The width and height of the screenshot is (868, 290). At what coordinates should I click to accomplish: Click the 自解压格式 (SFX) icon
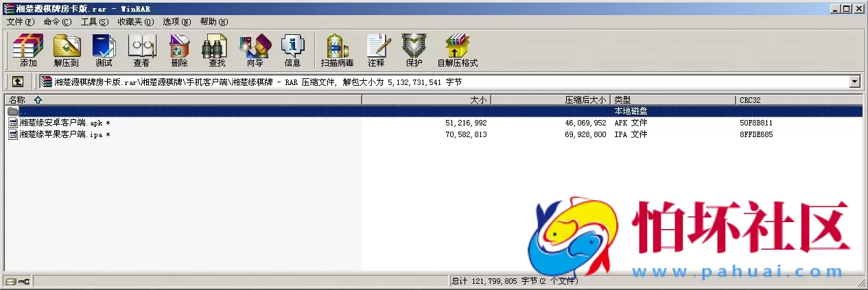click(x=457, y=50)
